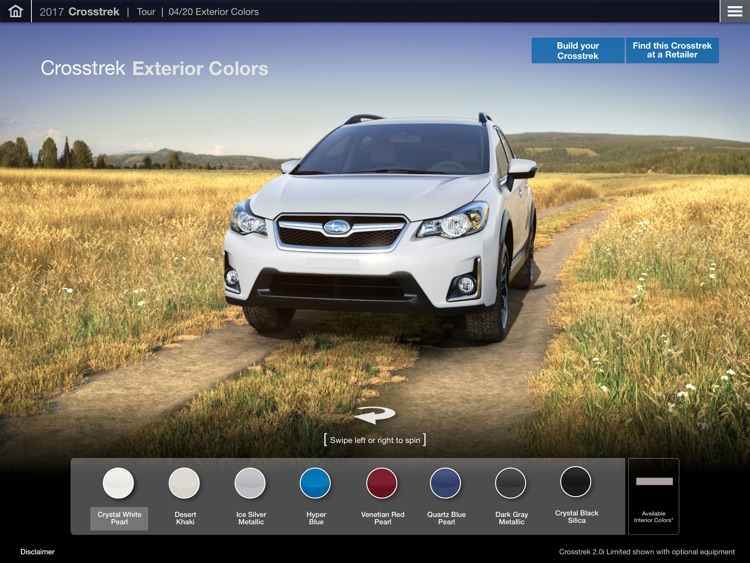Screen dimensions: 750x563
Task: Choose Ice Silver Metallic swatch
Action: point(250,483)
